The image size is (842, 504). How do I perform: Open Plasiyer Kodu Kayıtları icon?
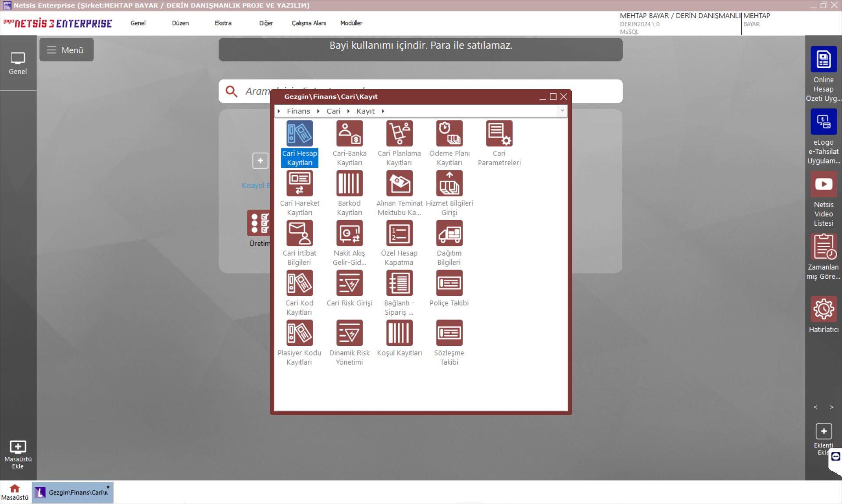(x=300, y=333)
